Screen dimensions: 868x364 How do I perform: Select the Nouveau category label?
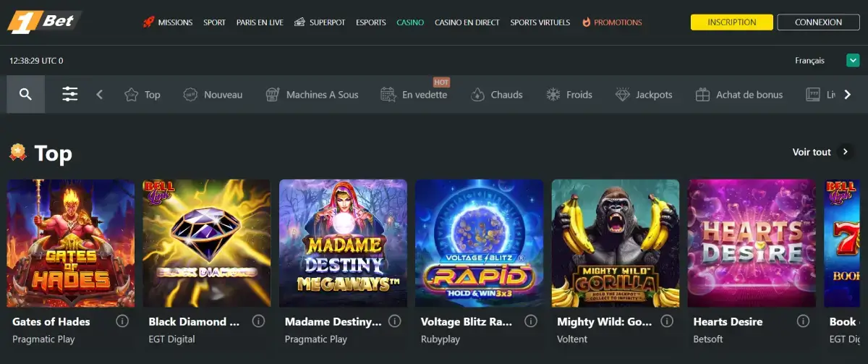[224, 95]
